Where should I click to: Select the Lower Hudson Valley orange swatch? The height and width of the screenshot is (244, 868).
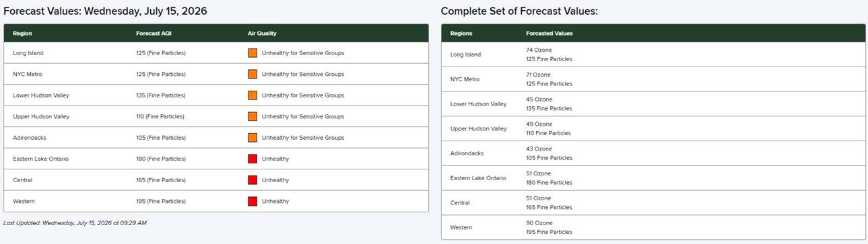(253, 95)
